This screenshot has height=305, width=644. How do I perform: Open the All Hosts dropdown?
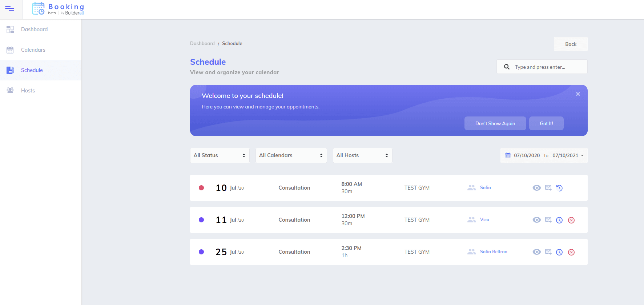tap(362, 155)
